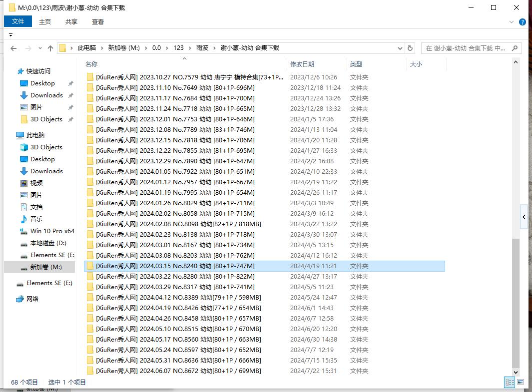Screen dimensions: 532x392
Task: Go back with the back arrow
Action: pos(13,48)
